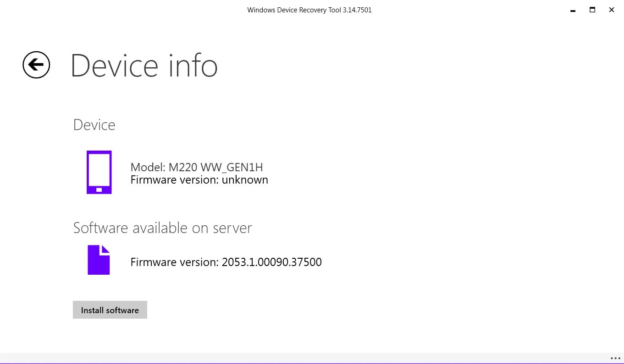
Task: Click the Install software button
Action: [110, 310]
